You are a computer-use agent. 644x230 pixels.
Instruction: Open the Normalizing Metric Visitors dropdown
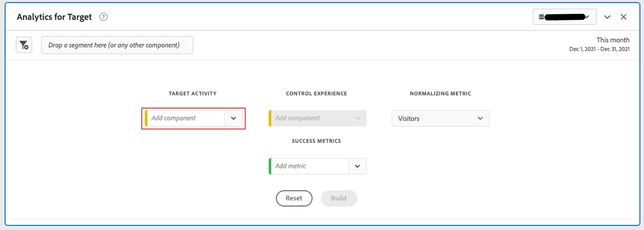[440, 118]
